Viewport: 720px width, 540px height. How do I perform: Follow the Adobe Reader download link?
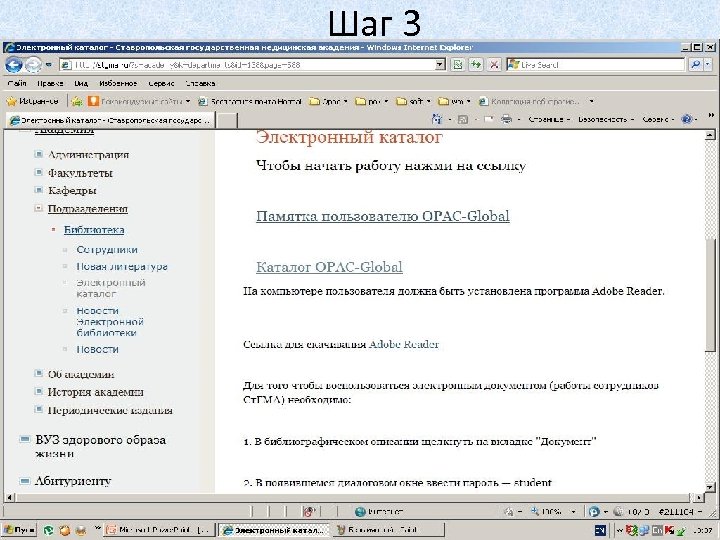pos(404,344)
